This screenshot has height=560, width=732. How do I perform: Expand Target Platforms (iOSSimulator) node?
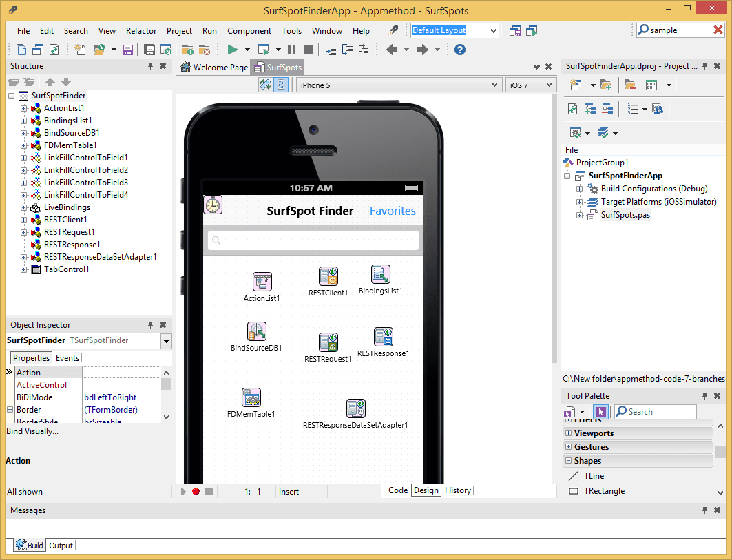pyautogui.click(x=579, y=202)
